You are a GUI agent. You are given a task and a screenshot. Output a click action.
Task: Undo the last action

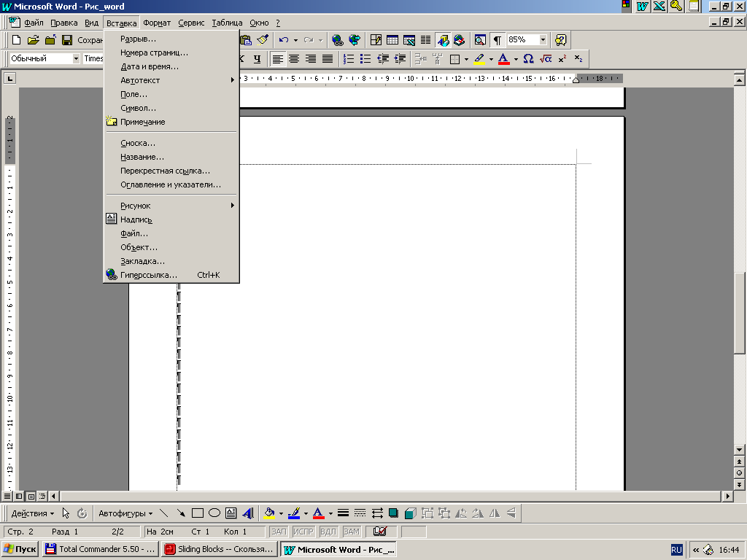284,40
